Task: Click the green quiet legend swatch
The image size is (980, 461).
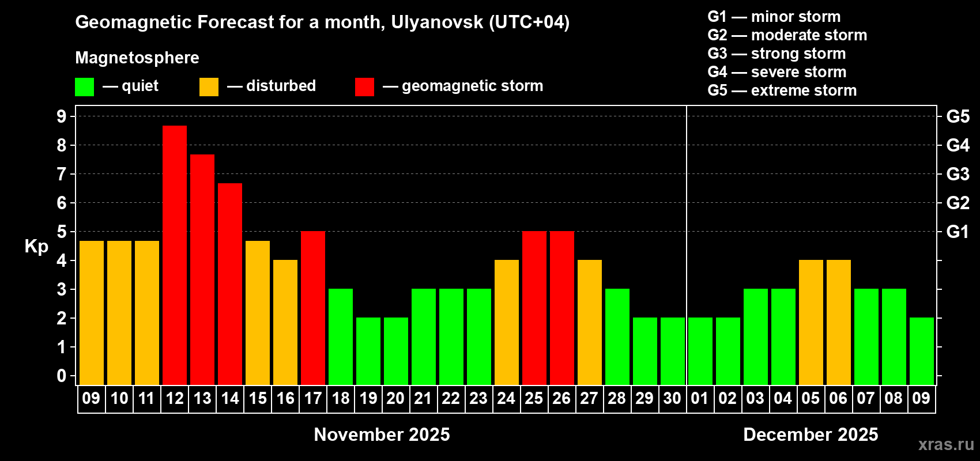Action: (x=84, y=87)
